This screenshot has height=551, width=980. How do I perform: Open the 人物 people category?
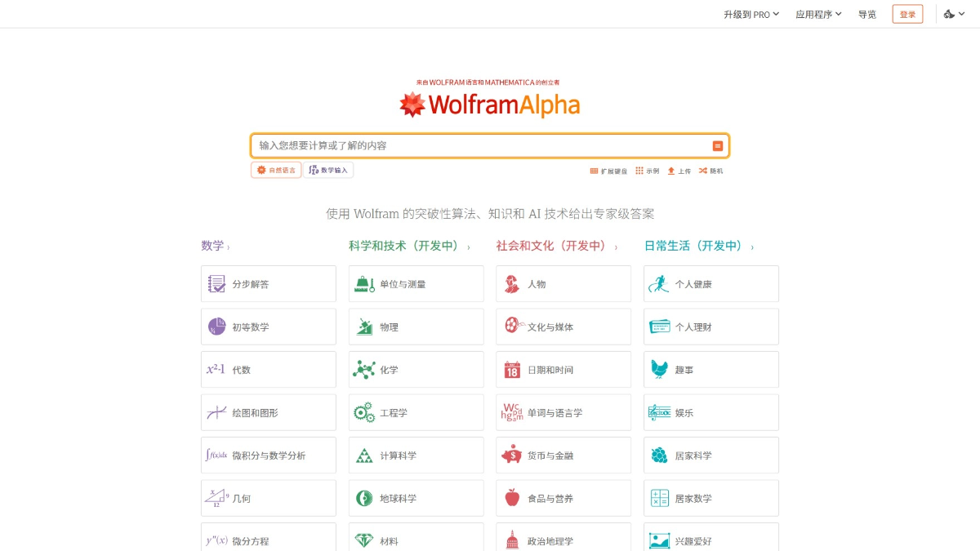pos(563,284)
